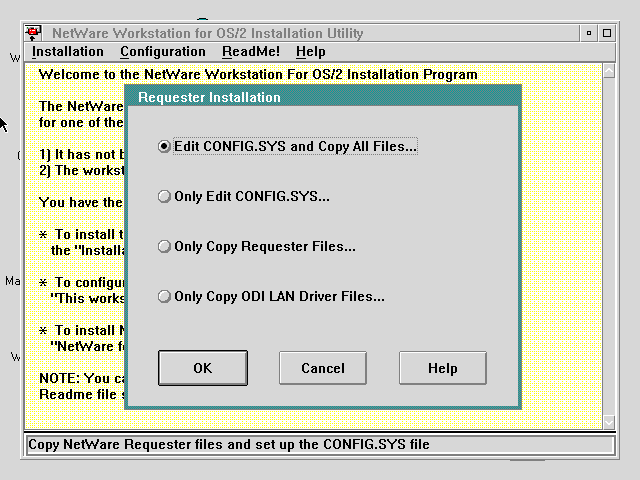Click the status bar text about CONFIG.SYS
Screen dimensions: 640x480
pos(229,444)
